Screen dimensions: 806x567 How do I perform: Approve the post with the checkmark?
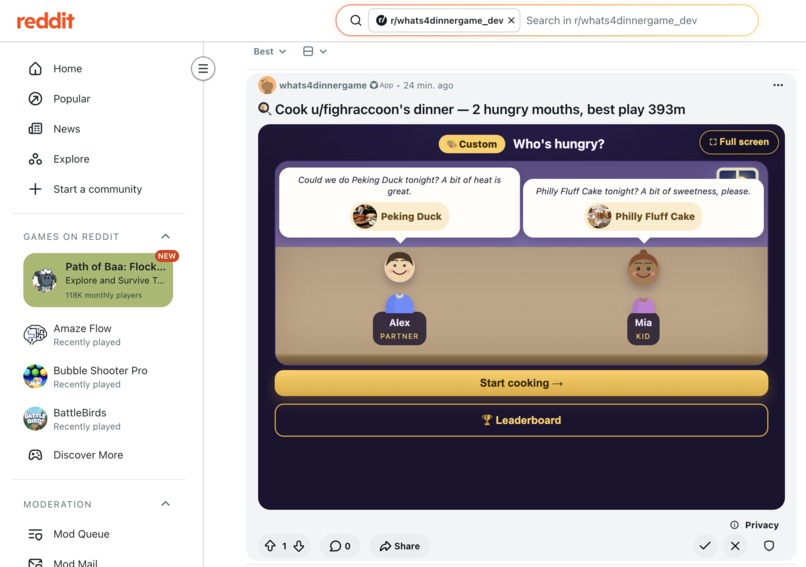point(705,545)
